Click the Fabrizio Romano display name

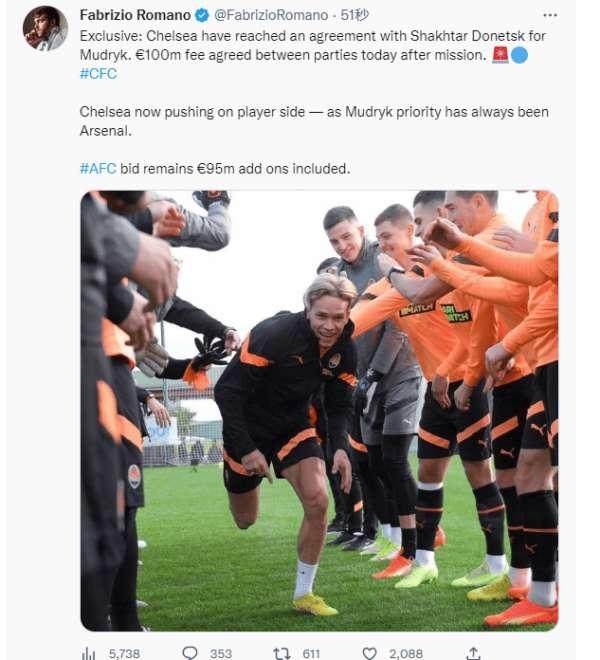point(135,15)
